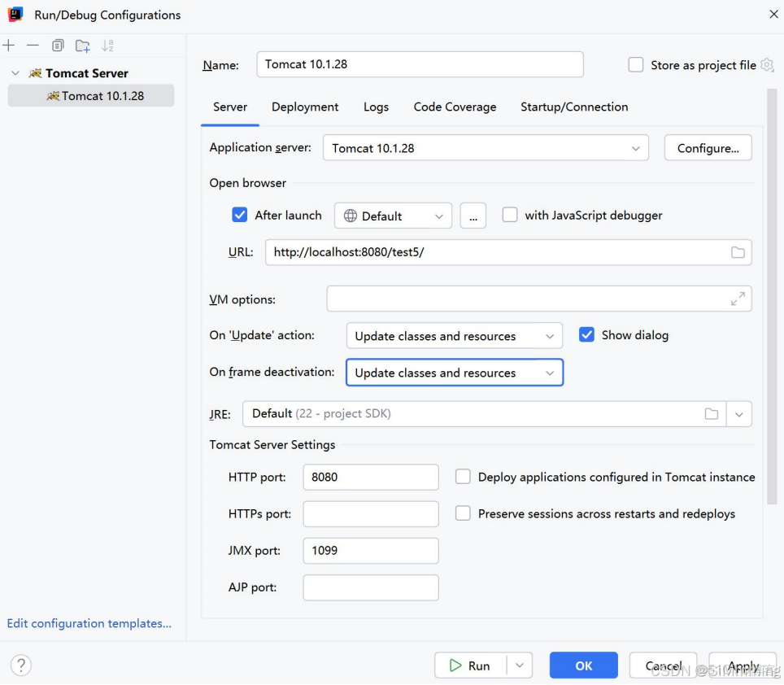
Task: Disable the Show dialog checkbox
Action: 587,334
